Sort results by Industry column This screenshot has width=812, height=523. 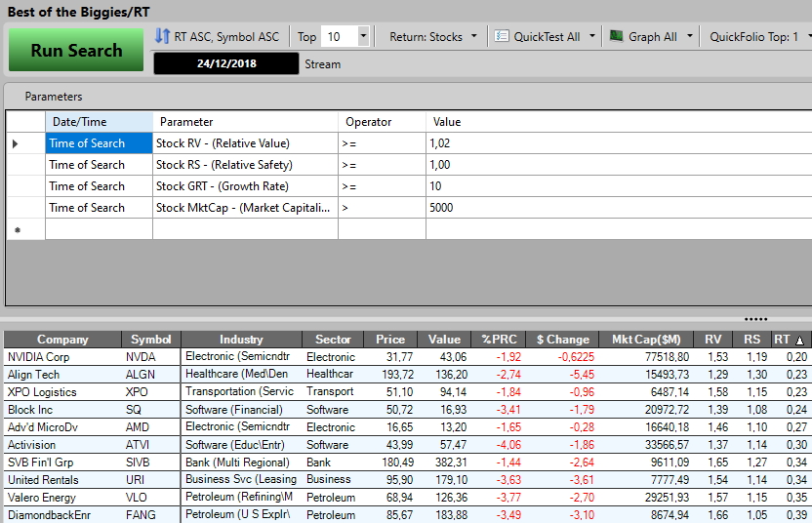[241, 340]
